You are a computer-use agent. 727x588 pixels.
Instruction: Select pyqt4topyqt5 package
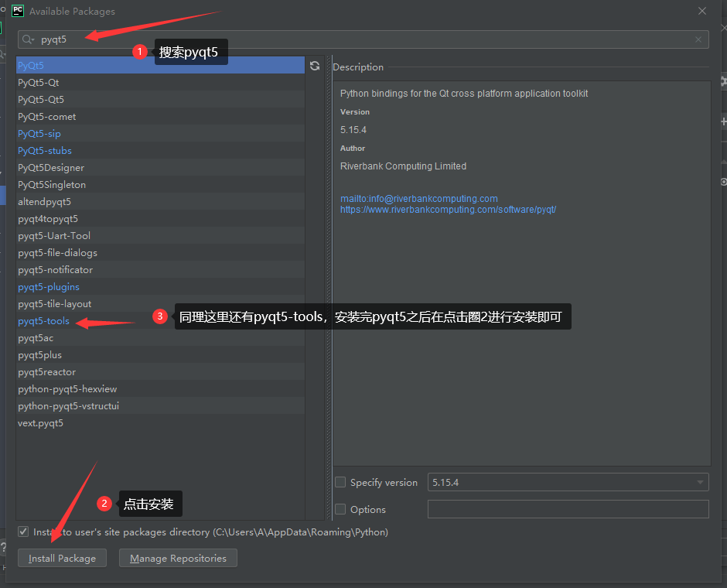tap(160, 218)
